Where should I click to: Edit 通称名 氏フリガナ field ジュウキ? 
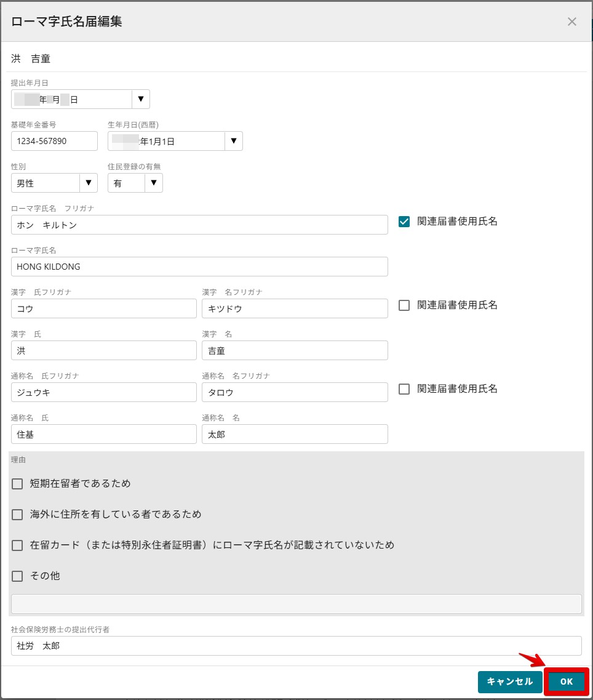103,392
